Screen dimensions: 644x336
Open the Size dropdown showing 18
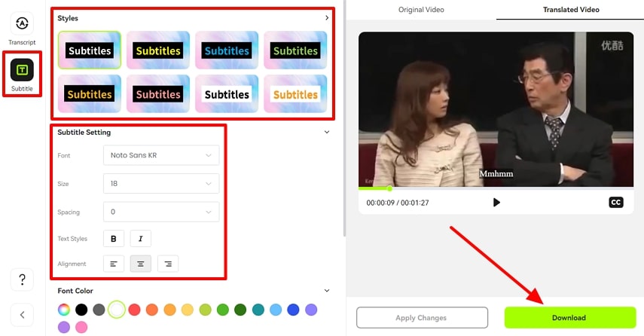(161, 183)
